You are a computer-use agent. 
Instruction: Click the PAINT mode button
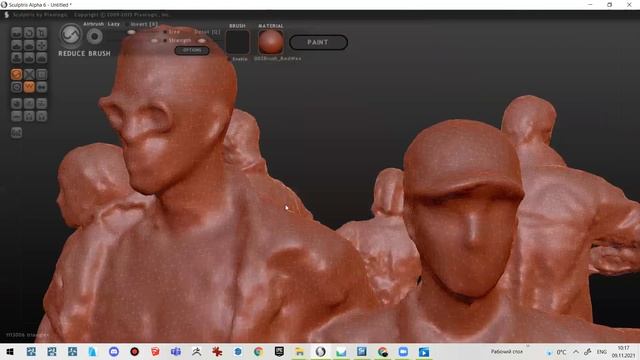click(x=318, y=42)
